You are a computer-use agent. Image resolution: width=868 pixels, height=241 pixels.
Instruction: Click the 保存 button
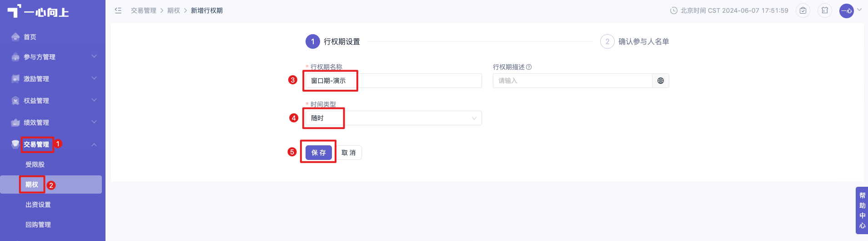click(319, 153)
